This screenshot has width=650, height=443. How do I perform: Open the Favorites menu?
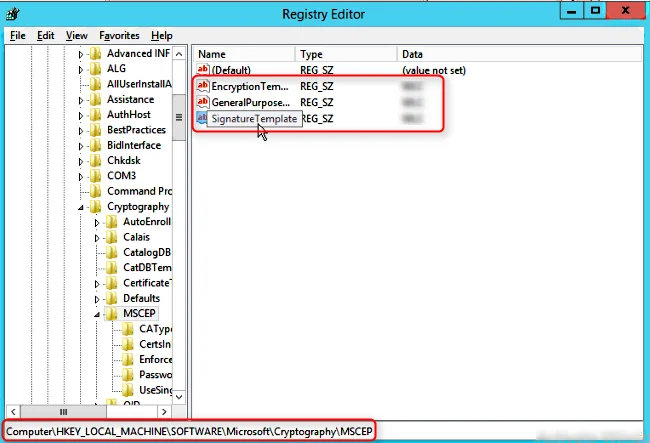coord(119,36)
